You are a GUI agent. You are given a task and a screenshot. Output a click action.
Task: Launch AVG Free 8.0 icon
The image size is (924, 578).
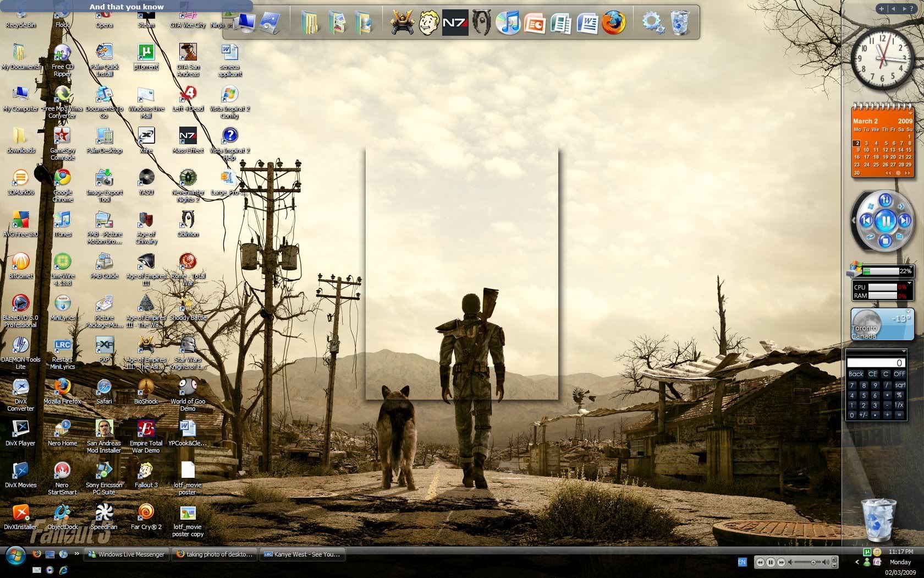click(x=20, y=225)
